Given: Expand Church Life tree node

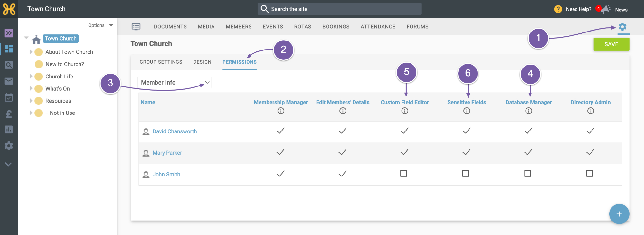Looking at the screenshot, I should 31,77.
